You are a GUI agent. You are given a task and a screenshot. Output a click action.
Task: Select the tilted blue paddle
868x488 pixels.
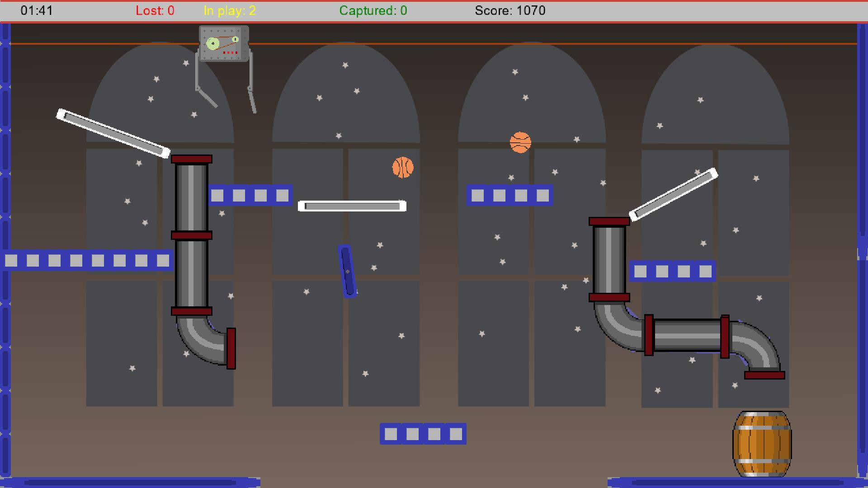(348, 271)
